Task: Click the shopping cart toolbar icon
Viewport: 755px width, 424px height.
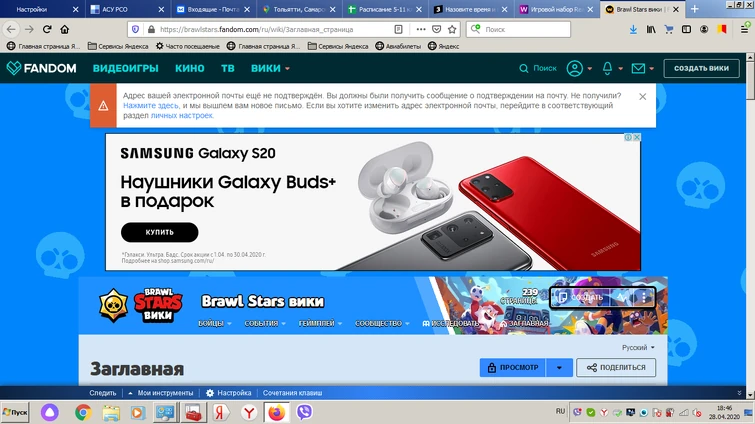Action: point(669,29)
